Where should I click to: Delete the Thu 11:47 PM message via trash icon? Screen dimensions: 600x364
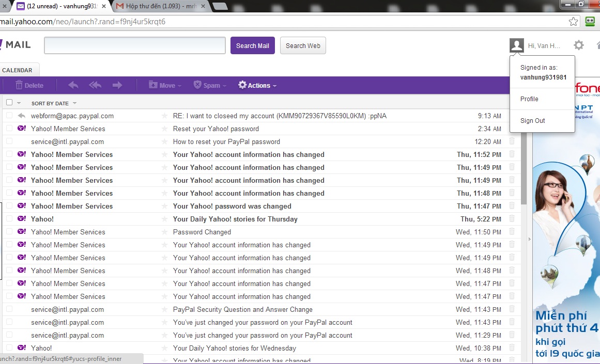pyautogui.click(x=512, y=206)
